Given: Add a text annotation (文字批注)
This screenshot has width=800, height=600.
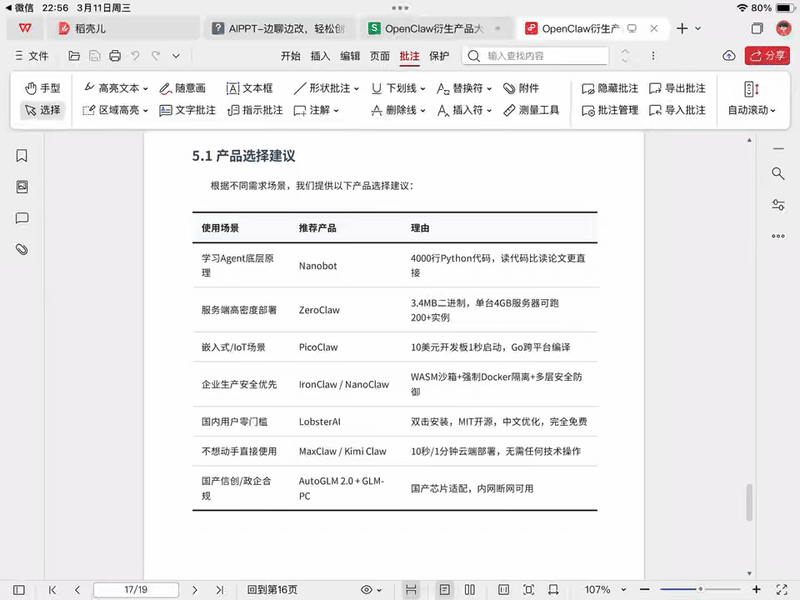Looking at the screenshot, I should [x=187, y=110].
